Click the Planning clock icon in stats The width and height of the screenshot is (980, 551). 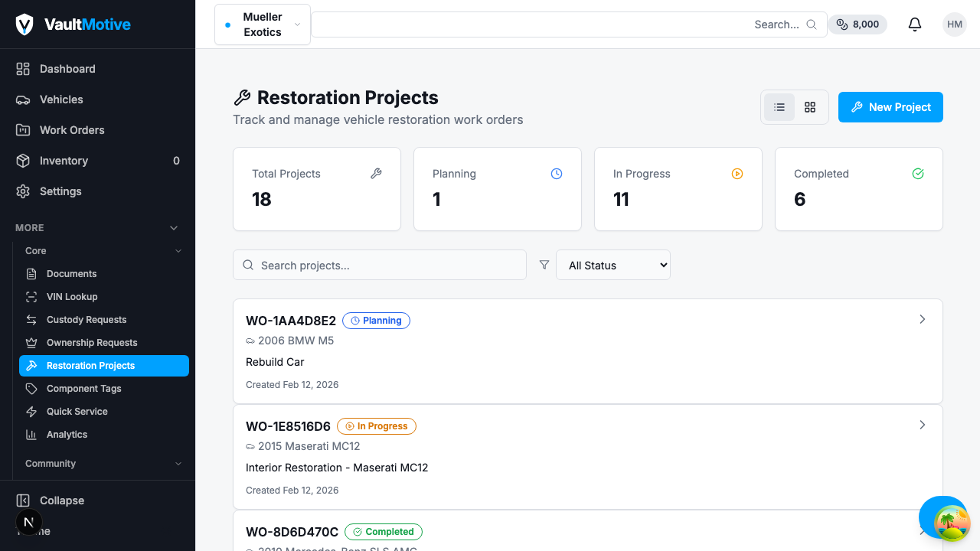pos(557,174)
